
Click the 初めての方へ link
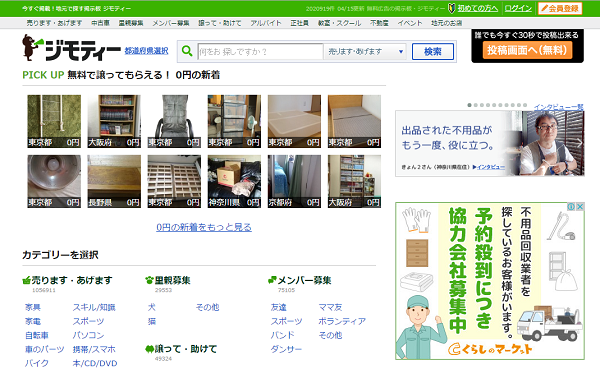(478, 8)
